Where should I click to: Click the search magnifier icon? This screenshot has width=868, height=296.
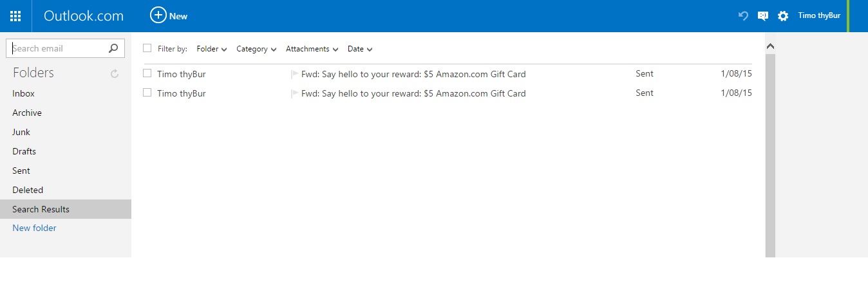[114, 48]
